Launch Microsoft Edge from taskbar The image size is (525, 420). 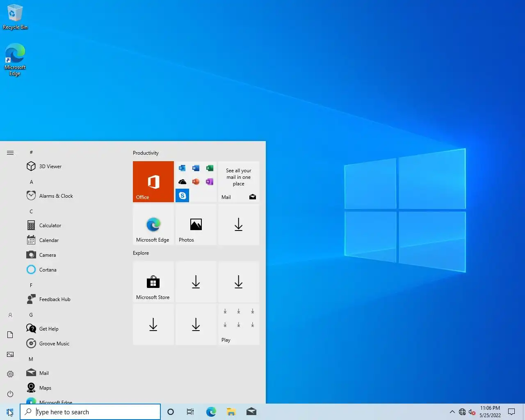coord(211,412)
